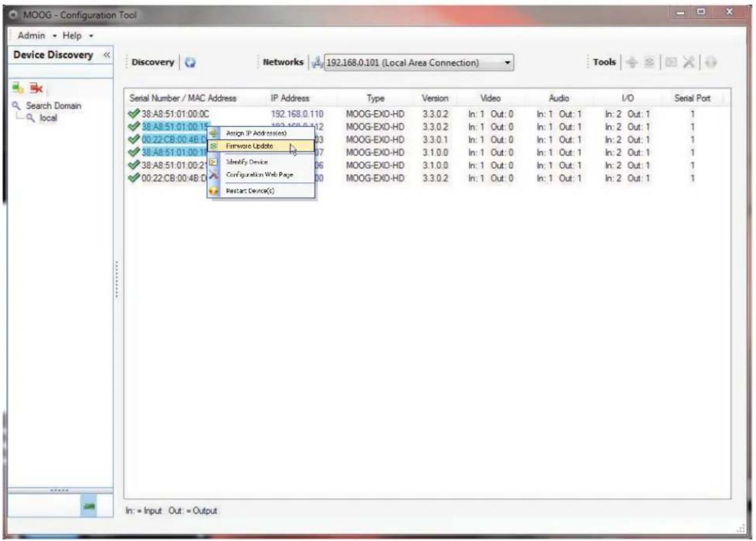The height and width of the screenshot is (541, 756).
Task: Open IP address link 192.168.0.110
Action: pyautogui.click(x=297, y=113)
